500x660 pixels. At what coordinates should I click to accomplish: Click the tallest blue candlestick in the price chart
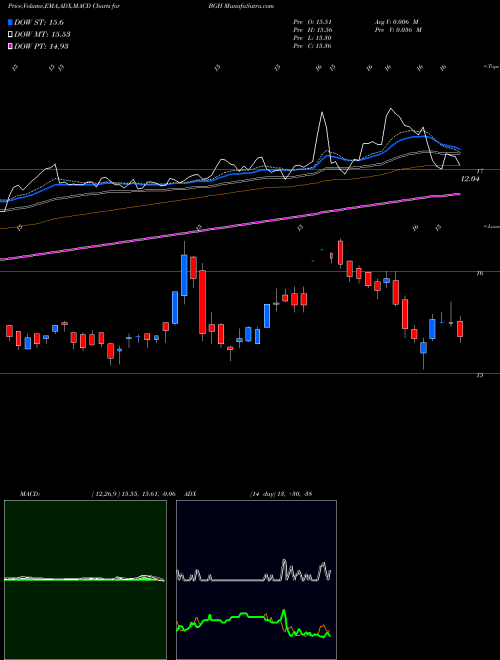pos(184,275)
